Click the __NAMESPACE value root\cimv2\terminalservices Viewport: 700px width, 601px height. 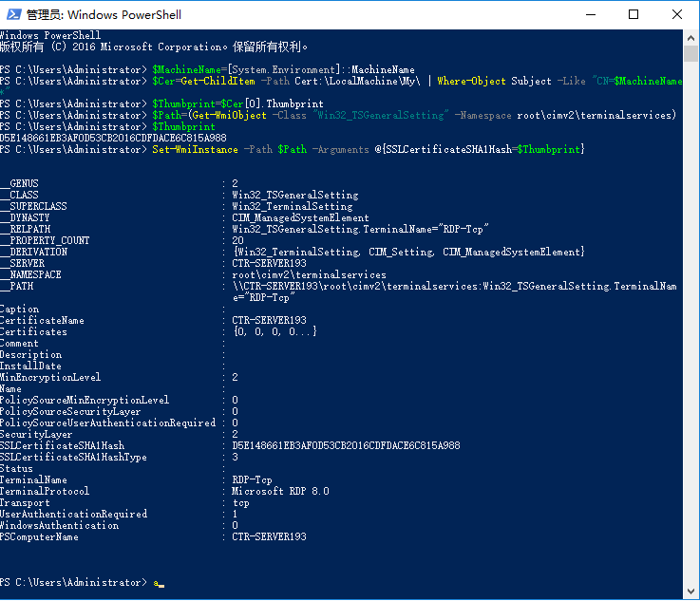309,274
